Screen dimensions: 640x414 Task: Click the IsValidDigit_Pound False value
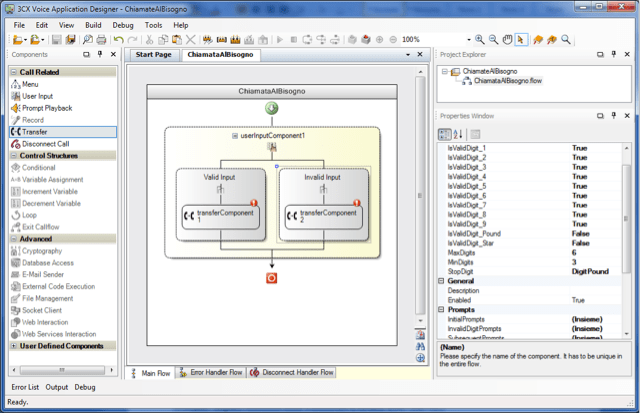pos(596,234)
